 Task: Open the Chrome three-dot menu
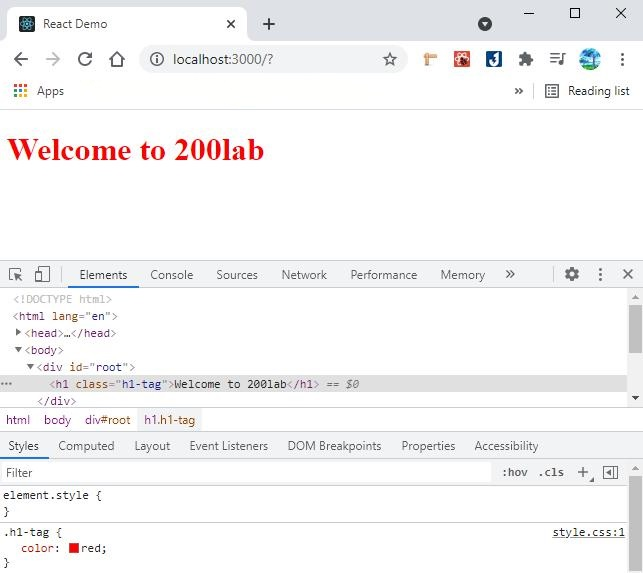(622, 59)
